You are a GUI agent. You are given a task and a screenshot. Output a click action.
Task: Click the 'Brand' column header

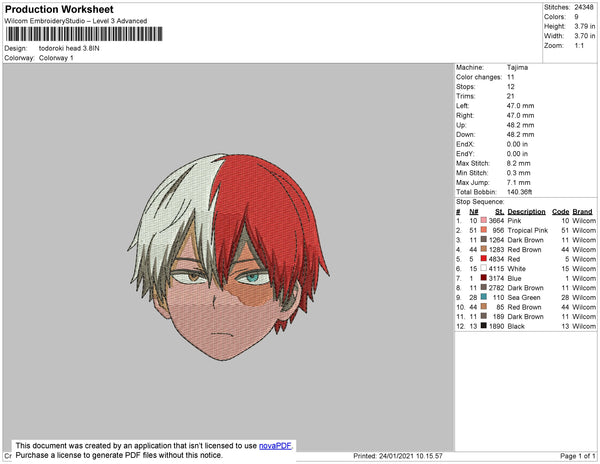[582, 212]
